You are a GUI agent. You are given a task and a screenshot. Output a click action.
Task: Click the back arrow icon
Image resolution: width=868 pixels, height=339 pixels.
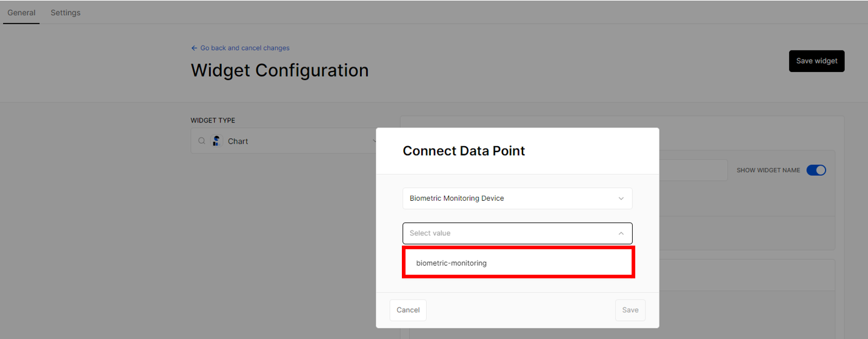(x=194, y=48)
